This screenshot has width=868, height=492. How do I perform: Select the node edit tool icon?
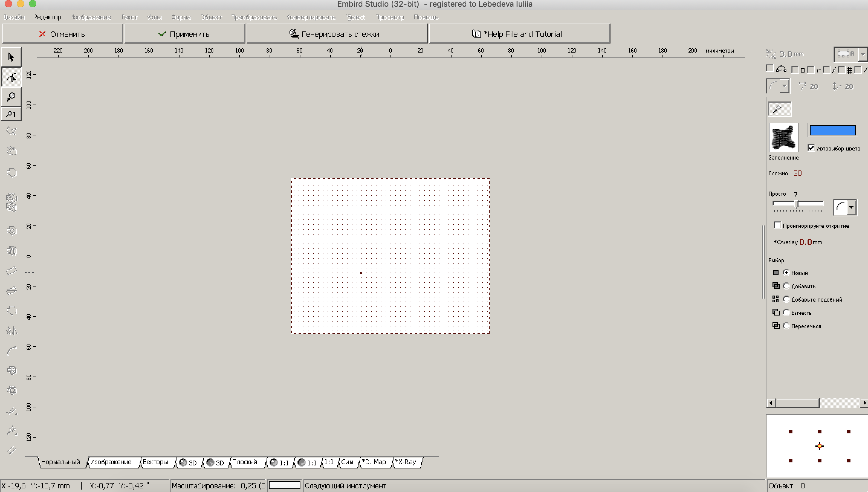pyautogui.click(x=11, y=77)
